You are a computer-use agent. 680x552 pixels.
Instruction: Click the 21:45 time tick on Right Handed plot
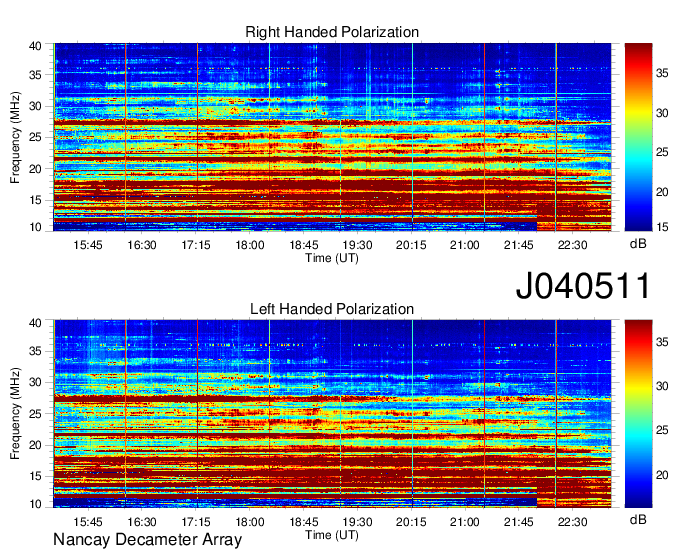click(519, 245)
